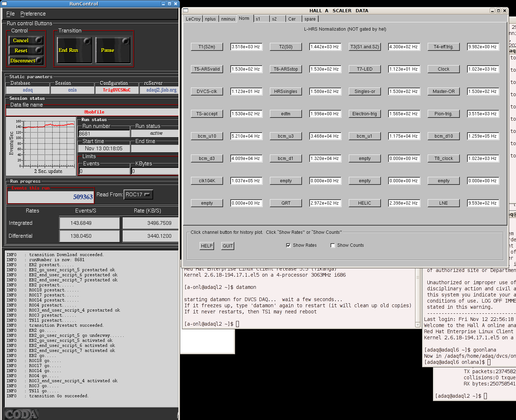Switch to the nplus tab
Viewport: 516px width, 420px height.
click(x=210, y=19)
